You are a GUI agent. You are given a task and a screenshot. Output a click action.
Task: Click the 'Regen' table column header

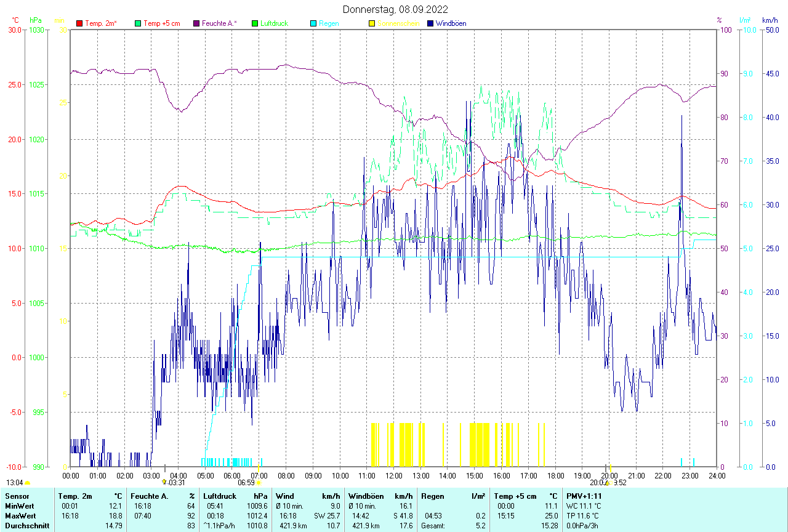pyautogui.click(x=433, y=496)
